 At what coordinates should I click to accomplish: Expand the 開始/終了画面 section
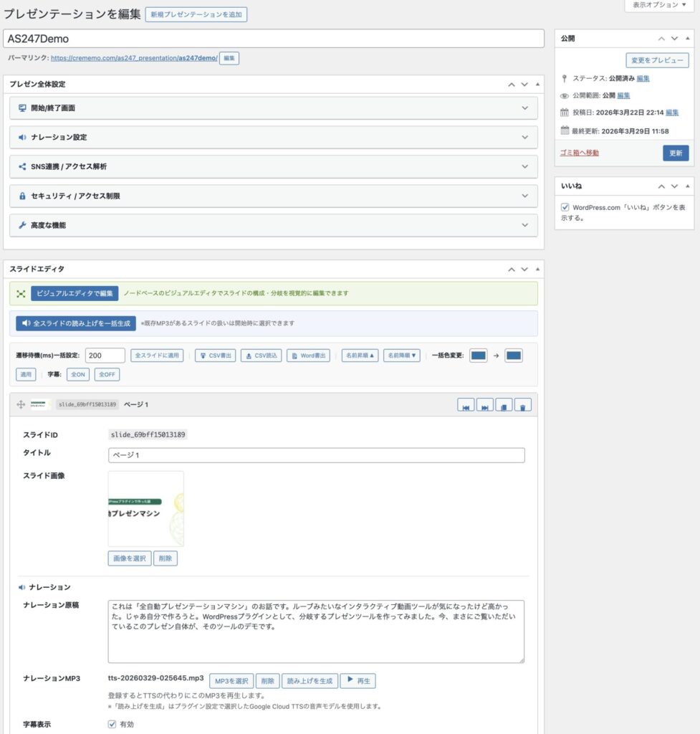click(x=274, y=108)
